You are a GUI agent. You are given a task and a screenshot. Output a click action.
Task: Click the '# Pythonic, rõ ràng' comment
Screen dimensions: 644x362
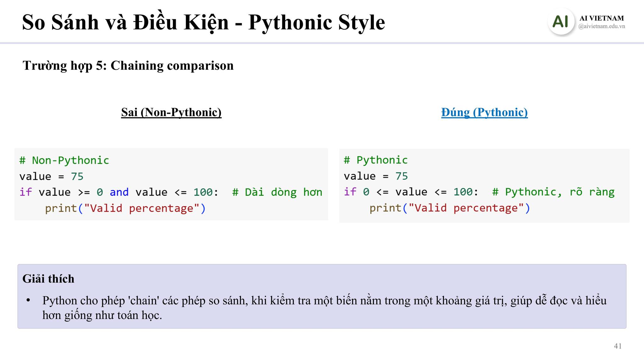pos(553,192)
